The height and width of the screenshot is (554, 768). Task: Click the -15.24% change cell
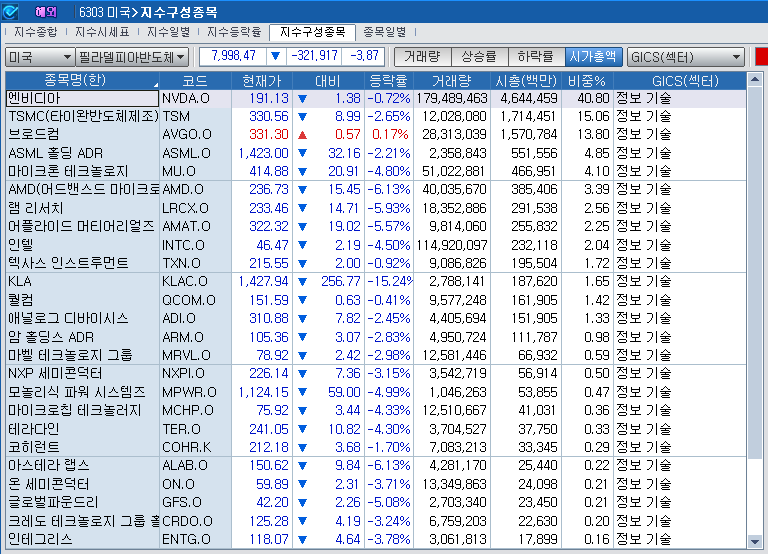click(x=390, y=282)
